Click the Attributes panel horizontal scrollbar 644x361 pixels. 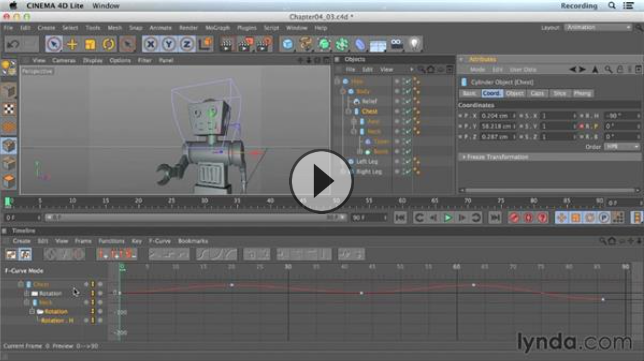(x=550, y=190)
